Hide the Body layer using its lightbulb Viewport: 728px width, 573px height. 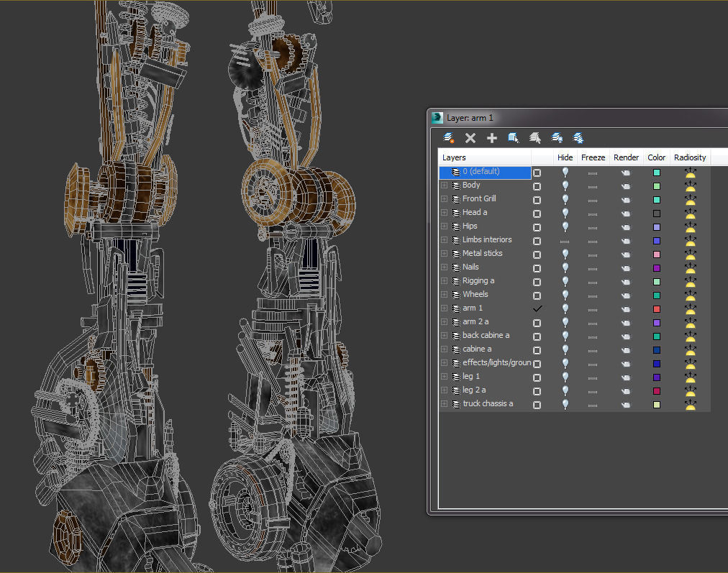pyautogui.click(x=565, y=186)
